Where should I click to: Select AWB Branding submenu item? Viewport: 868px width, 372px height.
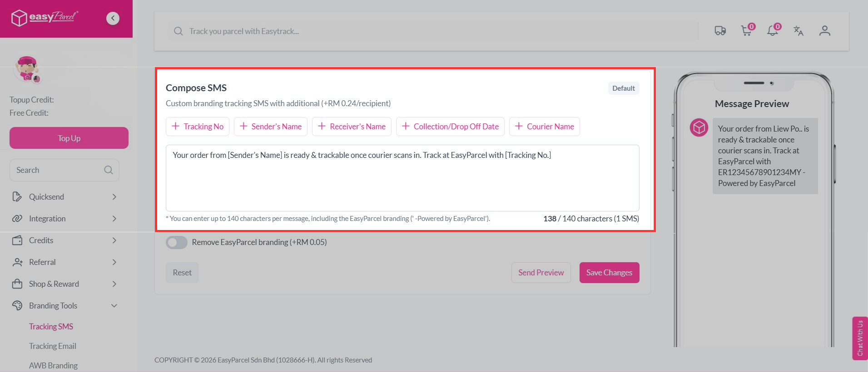pos(53,366)
